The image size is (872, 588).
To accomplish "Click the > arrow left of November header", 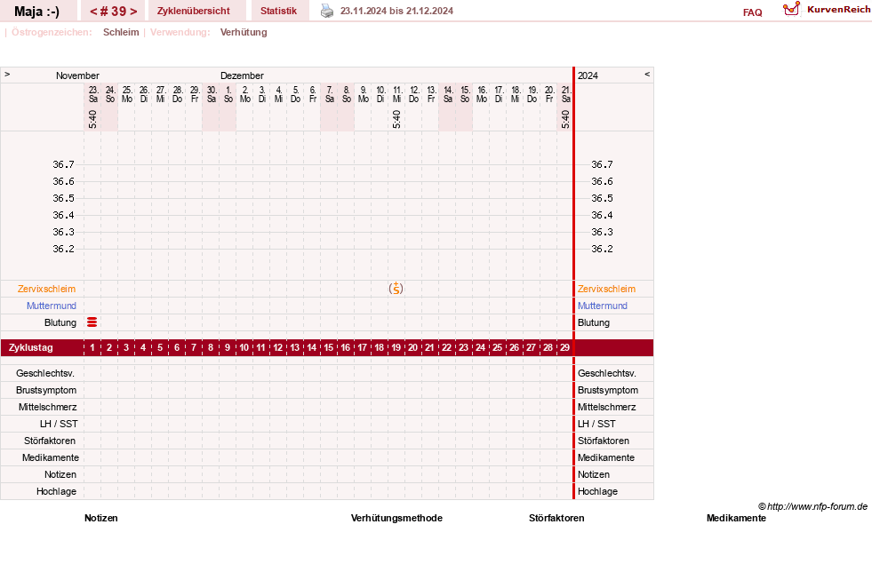I will (7, 74).
